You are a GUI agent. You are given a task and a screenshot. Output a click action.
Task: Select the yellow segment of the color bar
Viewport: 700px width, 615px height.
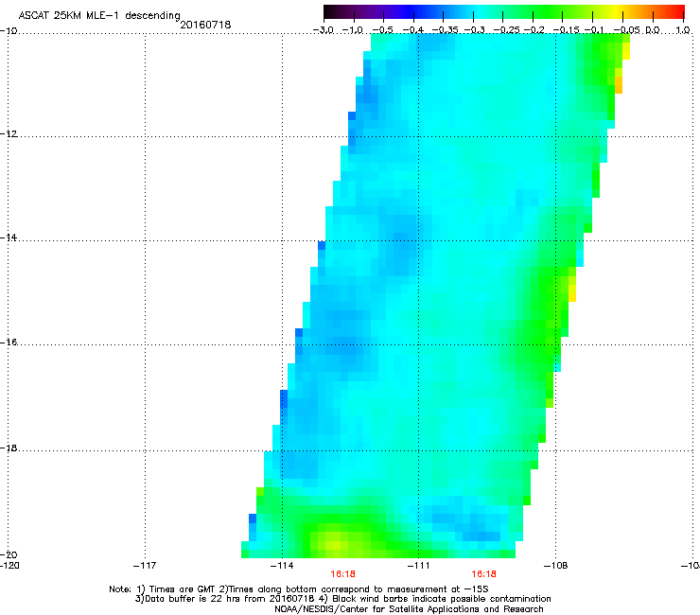[x=616, y=11]
